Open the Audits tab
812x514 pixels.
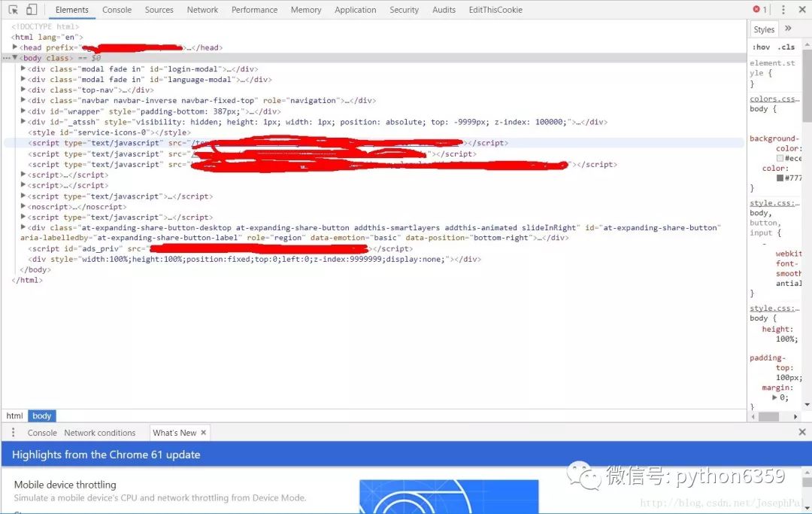pos(444,10)
